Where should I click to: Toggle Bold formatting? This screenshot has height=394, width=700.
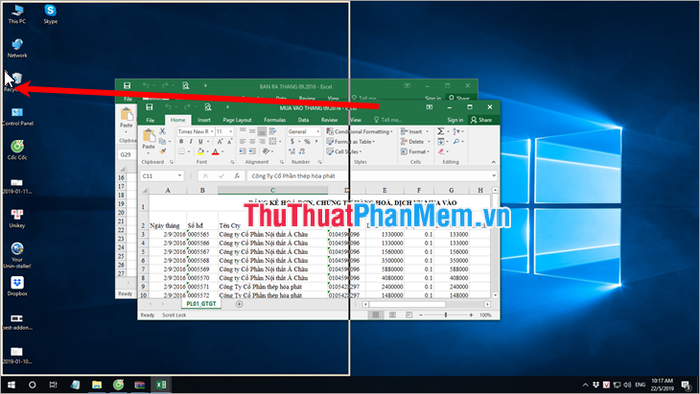[181, 141]
